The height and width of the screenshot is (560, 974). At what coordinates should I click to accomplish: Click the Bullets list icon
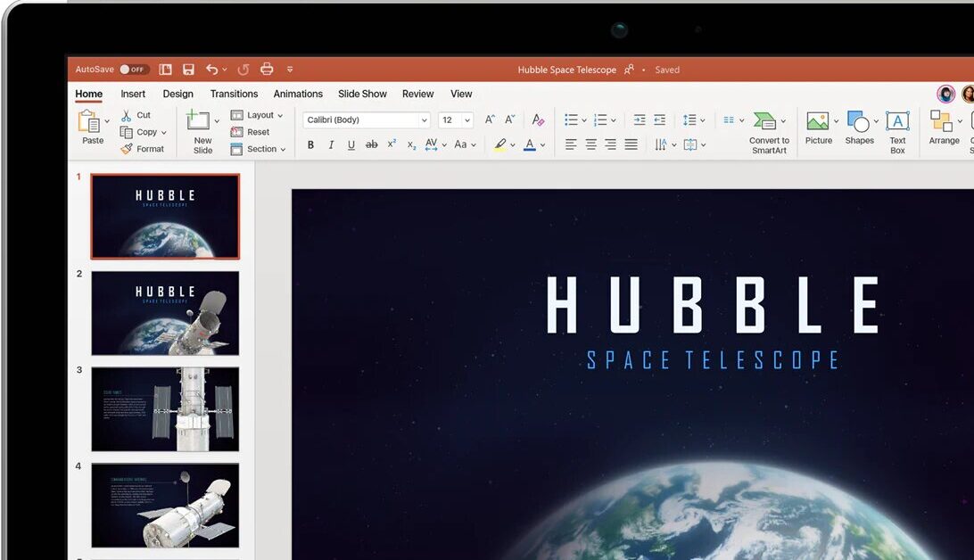(x=571, y=119)
